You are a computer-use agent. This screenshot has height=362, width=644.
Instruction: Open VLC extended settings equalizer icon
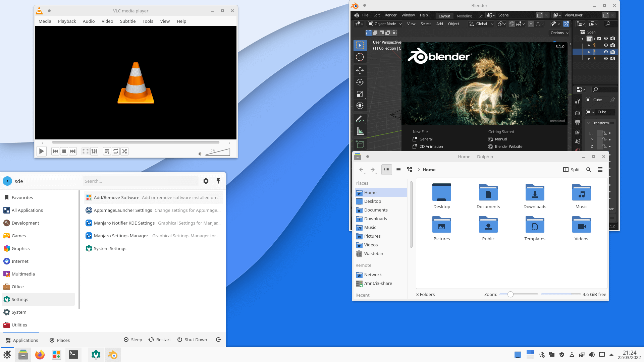click(x=94, y=151)
